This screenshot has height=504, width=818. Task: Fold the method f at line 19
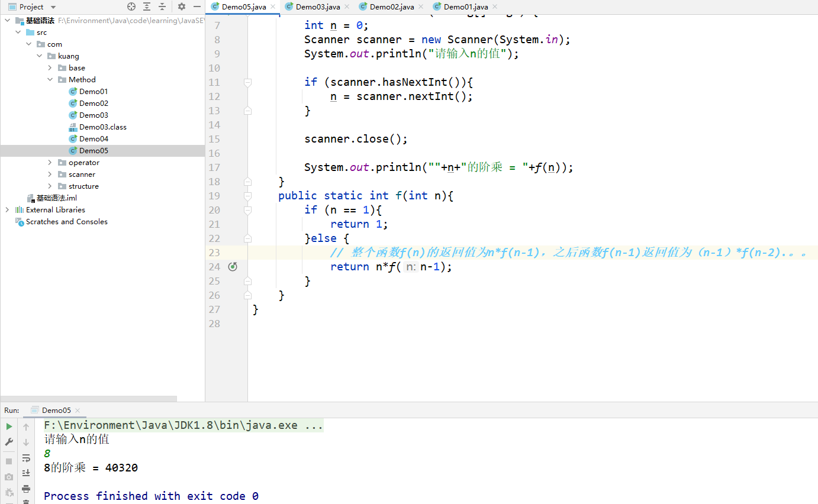point(247,196)
